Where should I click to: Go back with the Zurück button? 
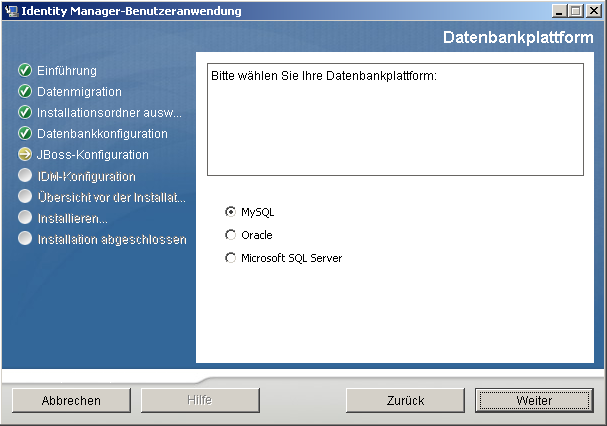(x=405, y=400)
